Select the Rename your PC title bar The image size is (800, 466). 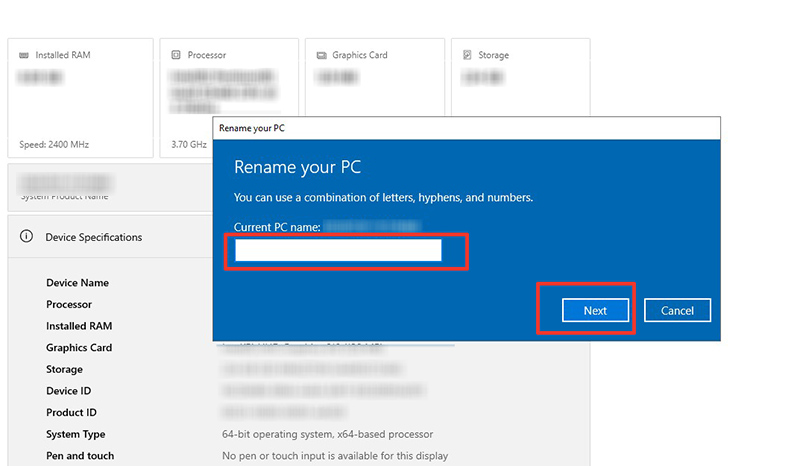click(467, 128)
